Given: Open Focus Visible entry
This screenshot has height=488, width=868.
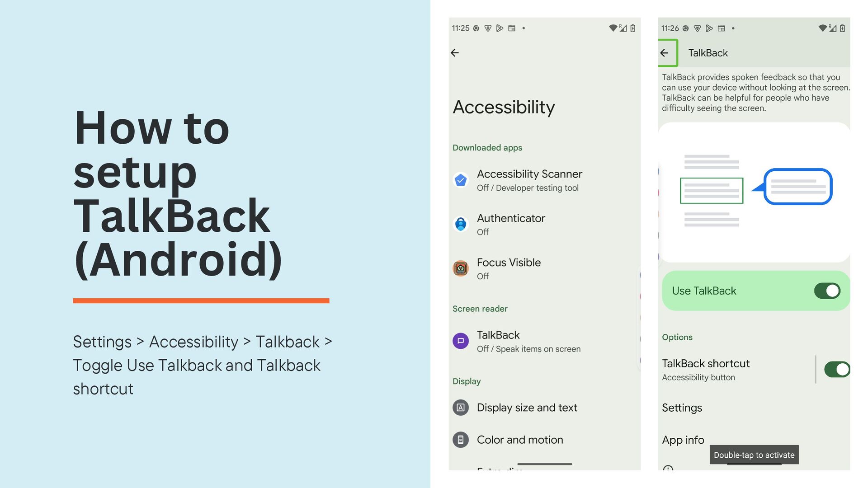Looking at the screenshot, I should (x=544, y=269).
